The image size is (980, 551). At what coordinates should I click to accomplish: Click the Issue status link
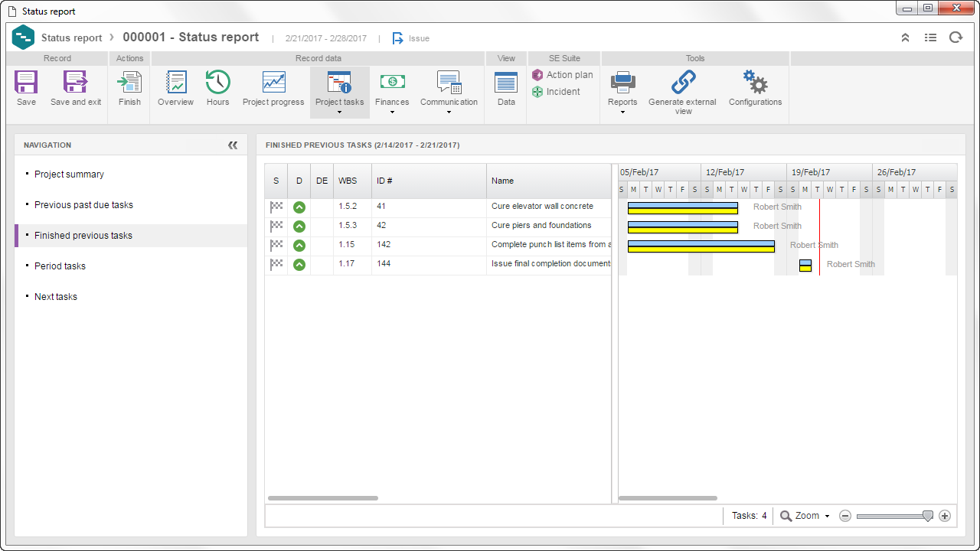click(x=419, y=38)
